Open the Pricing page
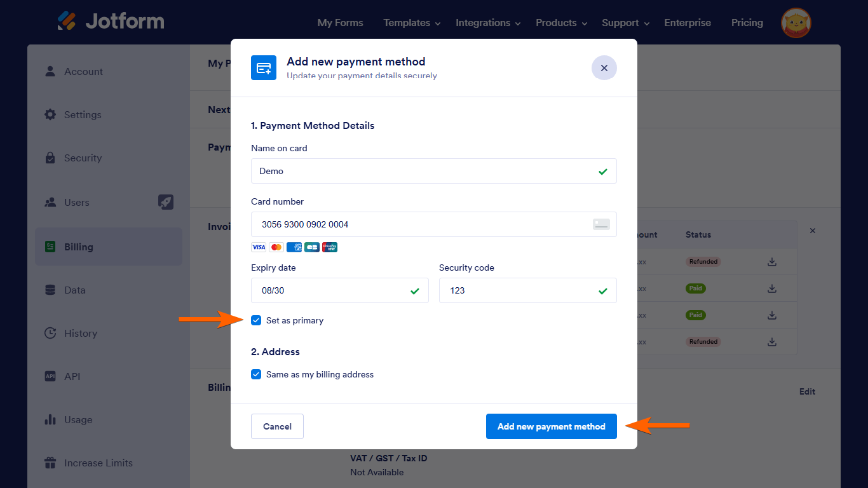The image size is (868, 488). 747,23
